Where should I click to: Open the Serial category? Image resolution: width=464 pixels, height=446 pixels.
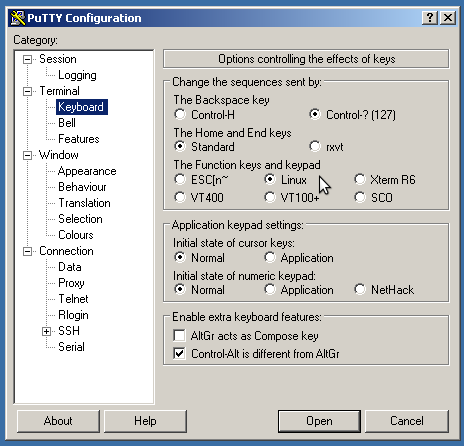click(x=71, y=347)
